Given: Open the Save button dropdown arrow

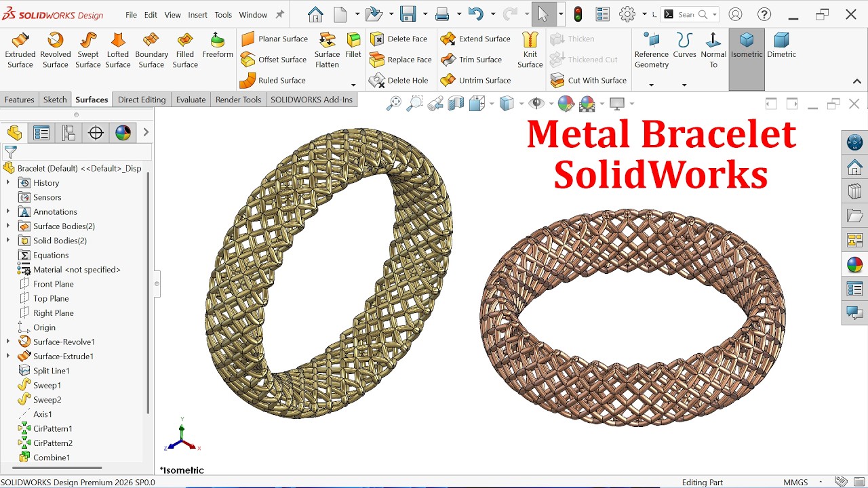Looking at the screenshot, I should [x=425, y=14].
